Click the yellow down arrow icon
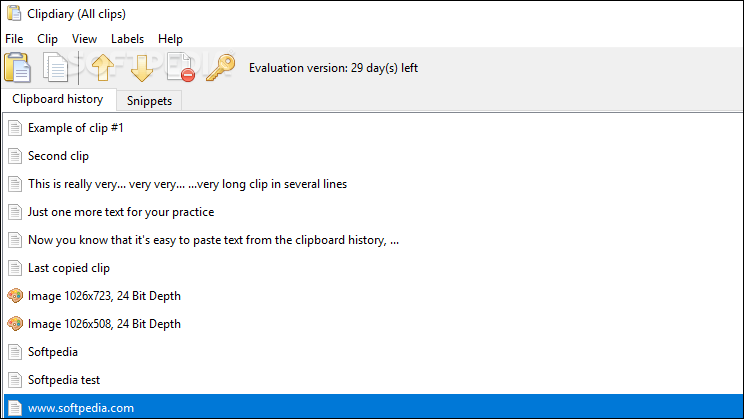Viewport: 744px width, 419px height. pos(141,68)
